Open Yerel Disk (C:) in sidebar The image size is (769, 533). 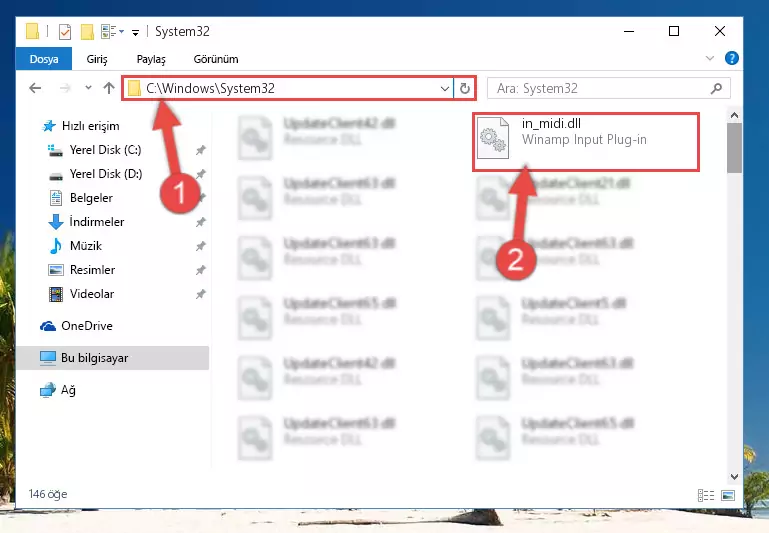(x=105, y=150)
